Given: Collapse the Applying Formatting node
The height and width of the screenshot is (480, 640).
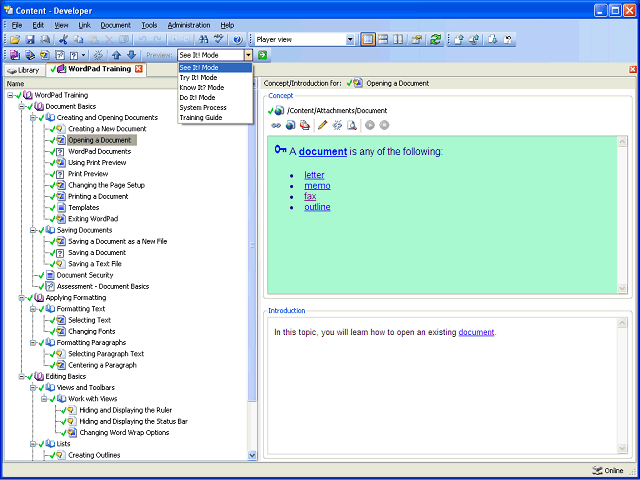Looking at the screenshot, I should click(21, 298).
